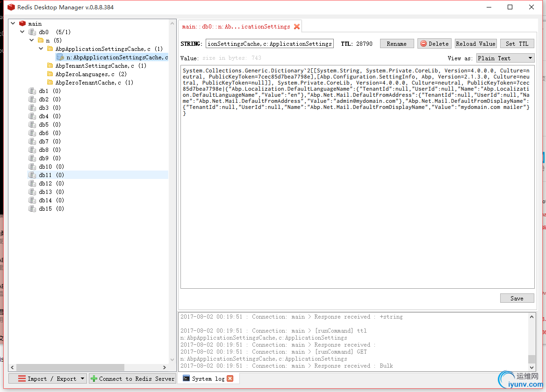Click the db14 database icon

point(32,200)
